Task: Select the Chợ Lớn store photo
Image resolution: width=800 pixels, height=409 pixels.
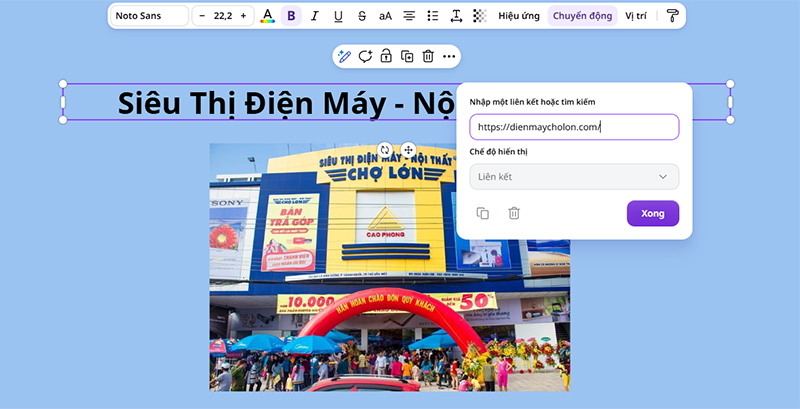Action: pos(389,267)
